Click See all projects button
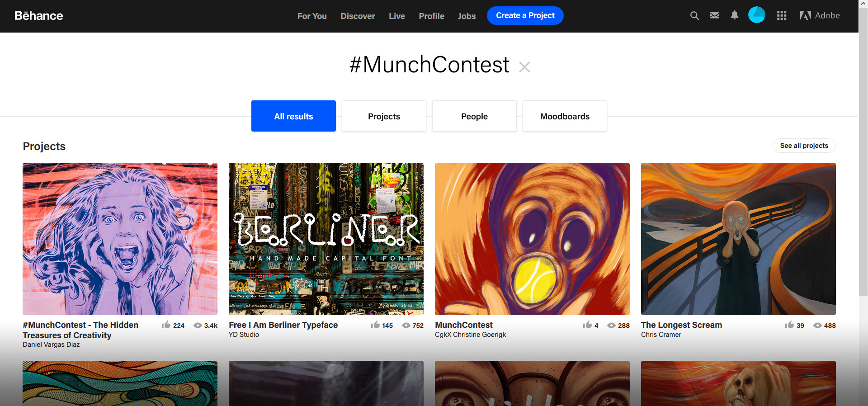Viewport: 868px width, 406px height. pyautogui.click(x=804, y=146)
